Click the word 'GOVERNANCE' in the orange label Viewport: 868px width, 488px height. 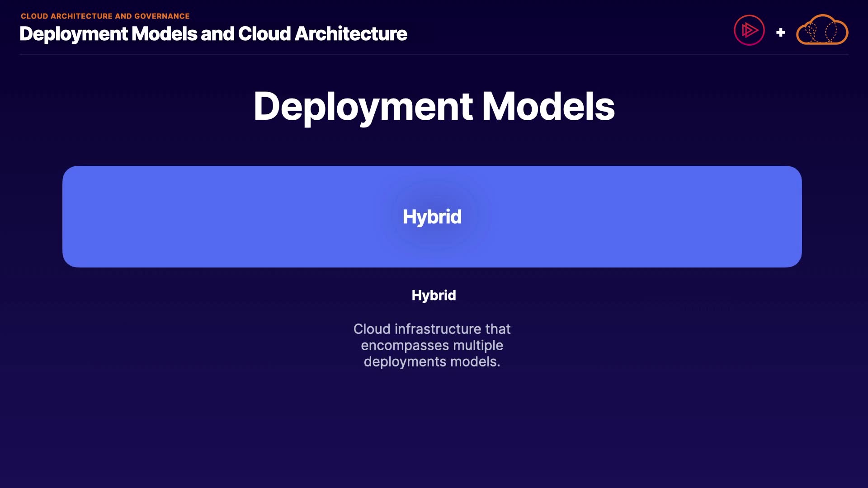162,16
